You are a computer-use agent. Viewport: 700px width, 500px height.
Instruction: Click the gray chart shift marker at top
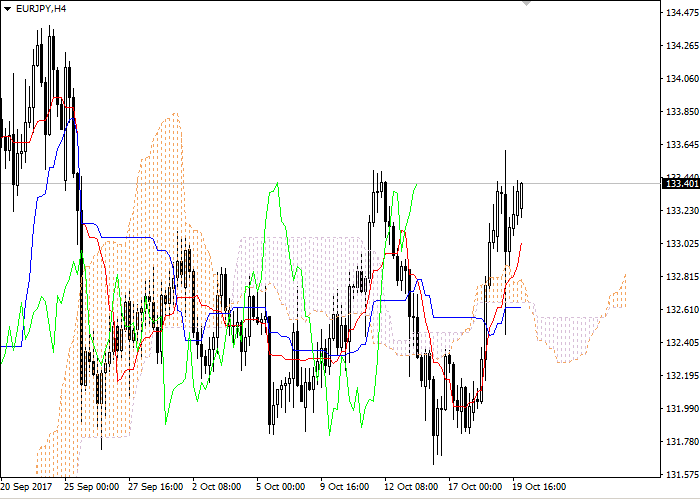pyautogui.click(x=526, y=3)
